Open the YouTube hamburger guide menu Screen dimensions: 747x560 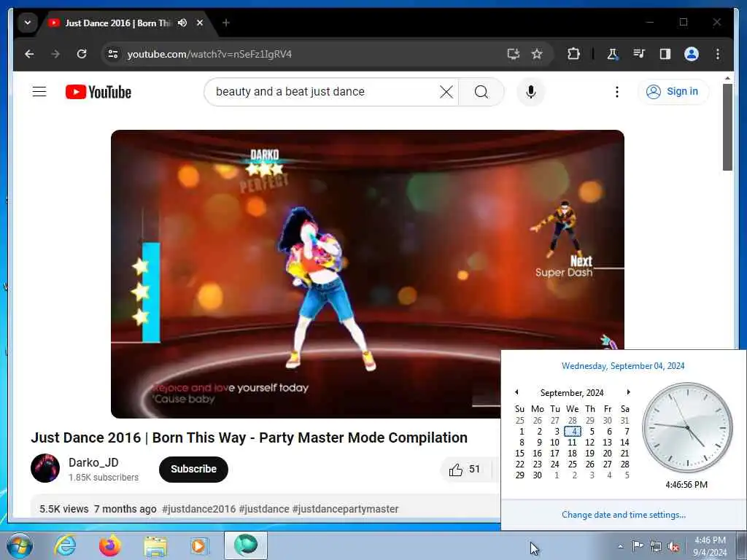click(39, 92)
